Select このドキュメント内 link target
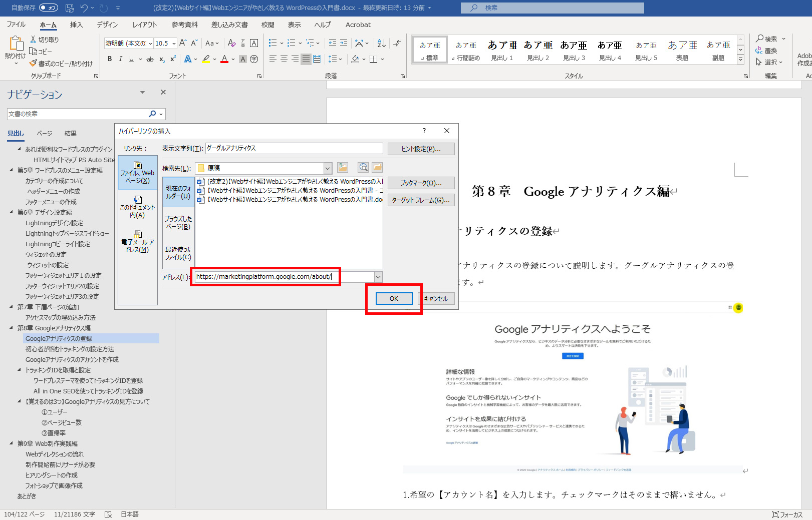Viewport: 812px width, 520px height. (138, 207)
